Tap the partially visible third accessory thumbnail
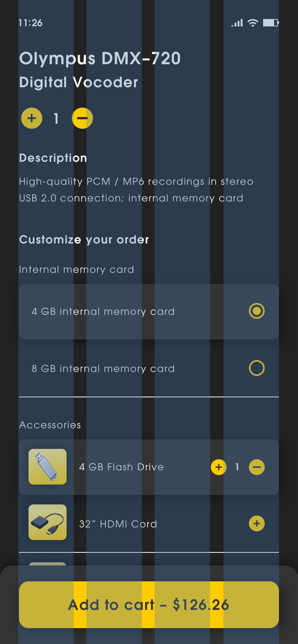Viewport: 298px width, 644px height. tap(48, 564)
